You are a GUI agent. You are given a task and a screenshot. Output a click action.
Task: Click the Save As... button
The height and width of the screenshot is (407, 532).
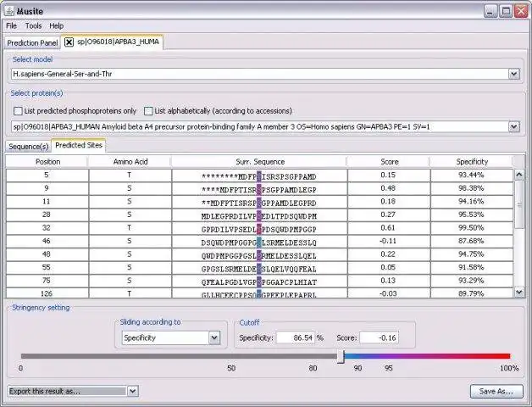click(x=496, y=392)
